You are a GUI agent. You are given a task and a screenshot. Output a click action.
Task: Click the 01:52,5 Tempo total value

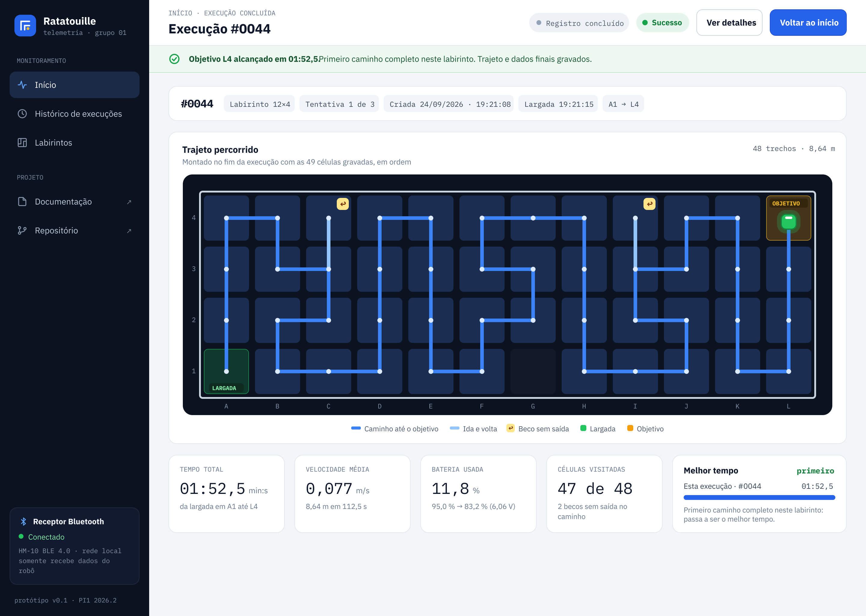[x=212, y=488]
